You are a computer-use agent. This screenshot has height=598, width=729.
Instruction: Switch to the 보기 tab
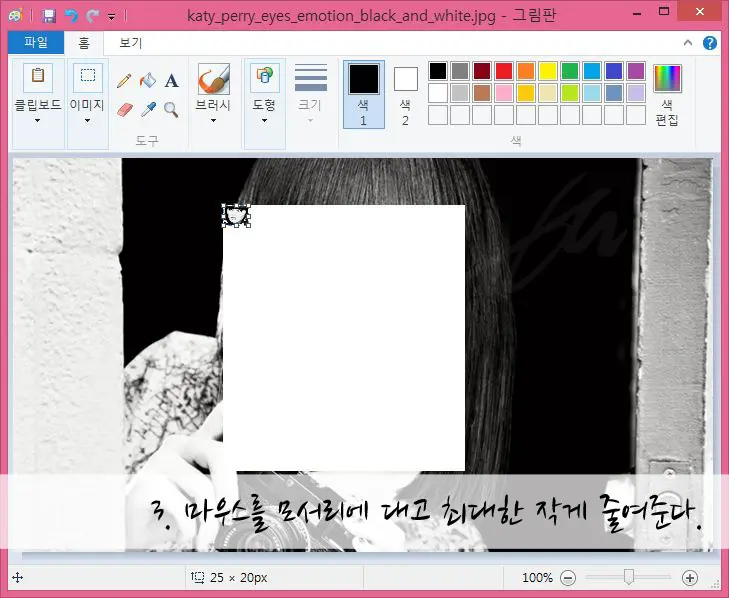[131, 43]
